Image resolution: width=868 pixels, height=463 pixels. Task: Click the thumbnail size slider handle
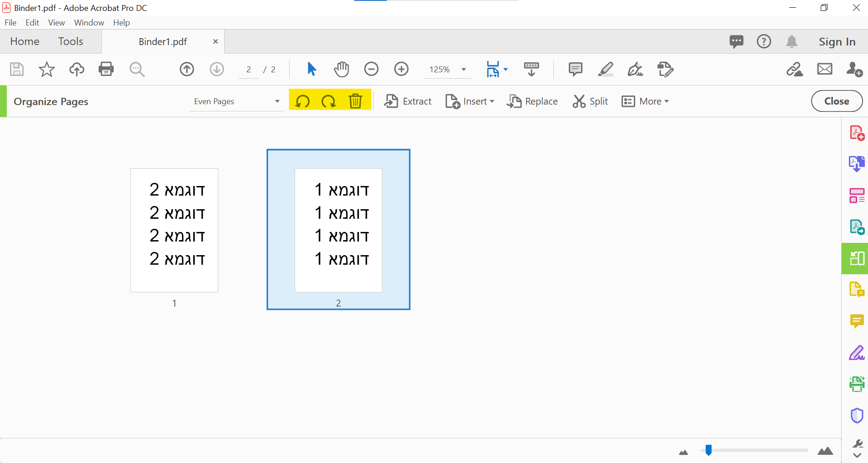point(708,450)
